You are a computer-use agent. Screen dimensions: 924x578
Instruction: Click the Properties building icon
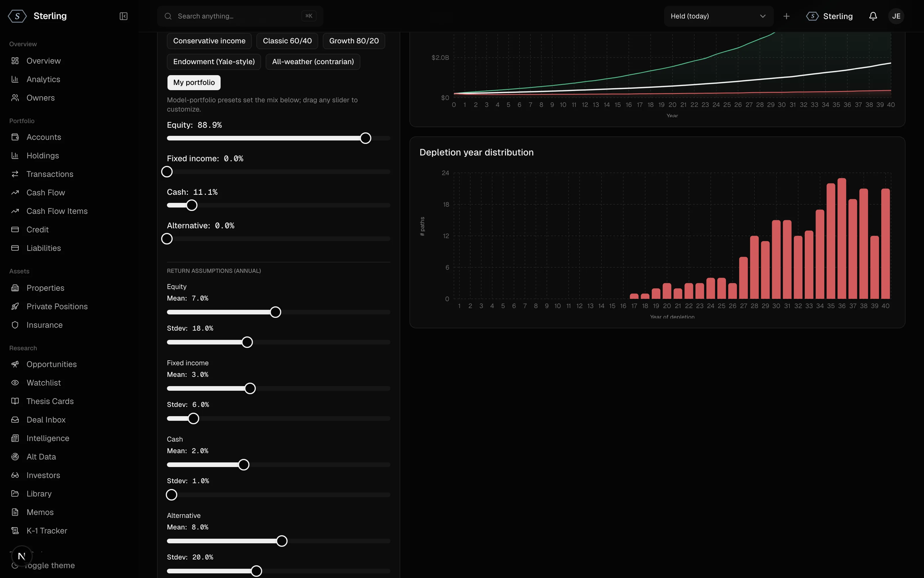click(15, 288)
